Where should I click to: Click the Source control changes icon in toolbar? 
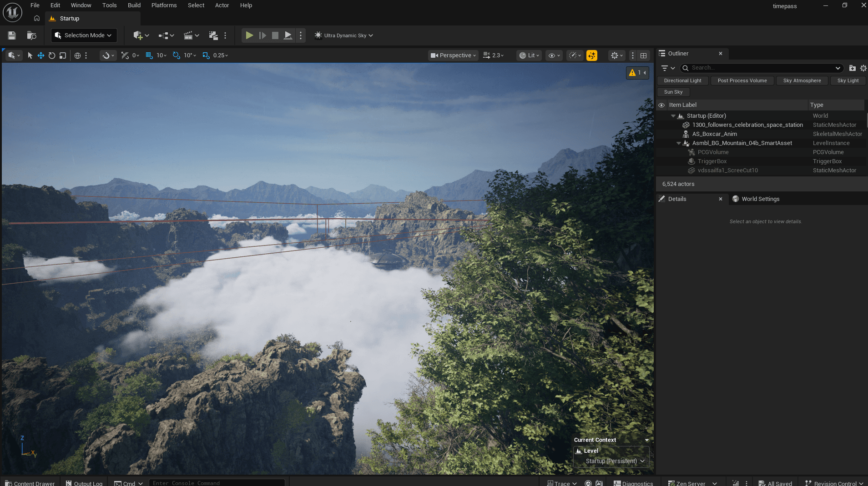click(x=213, y=35)
